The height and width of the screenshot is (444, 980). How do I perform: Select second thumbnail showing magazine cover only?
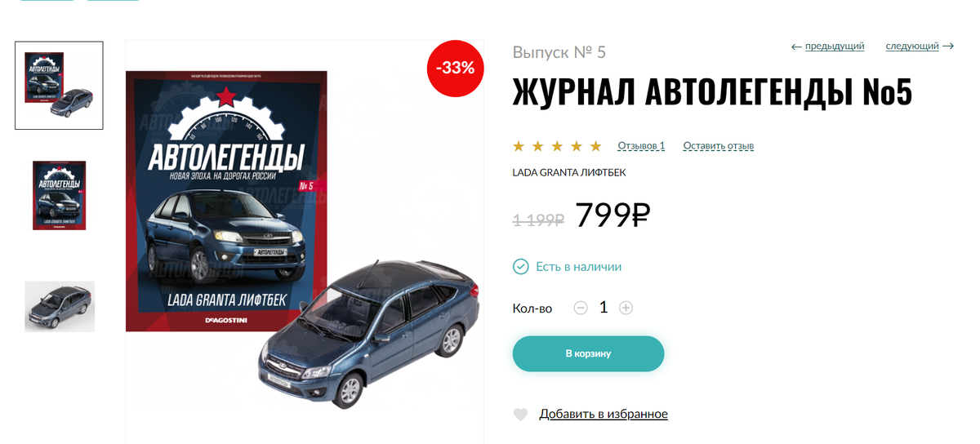[59, 195]
